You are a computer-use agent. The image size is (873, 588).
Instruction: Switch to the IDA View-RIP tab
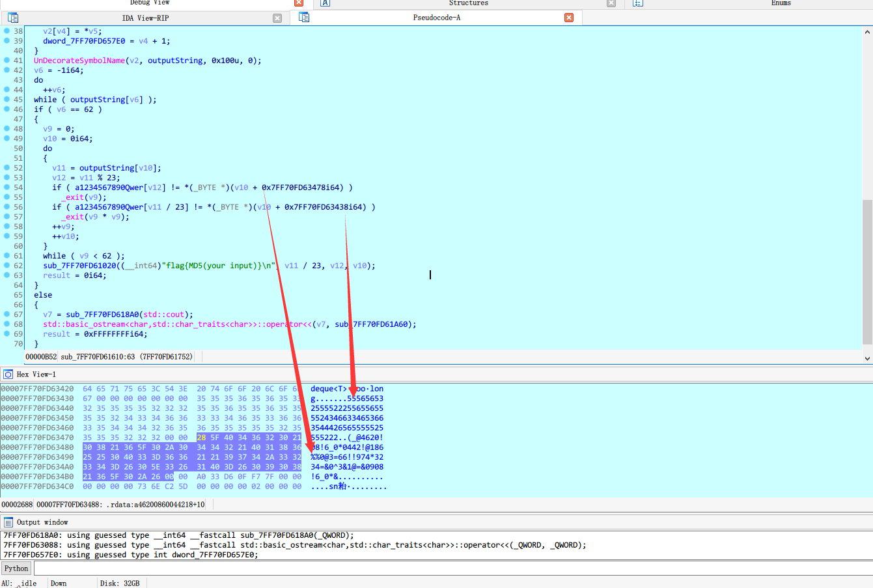click(145, 18)
